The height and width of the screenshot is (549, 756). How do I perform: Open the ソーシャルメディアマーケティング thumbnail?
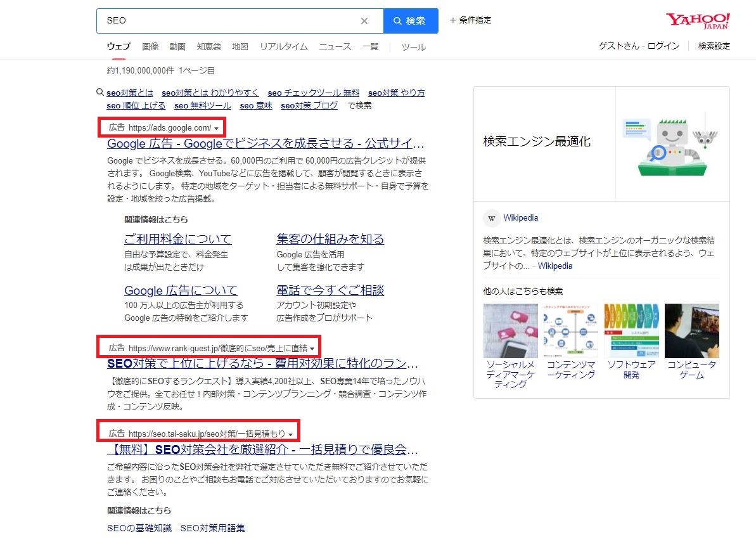point(511,331)
